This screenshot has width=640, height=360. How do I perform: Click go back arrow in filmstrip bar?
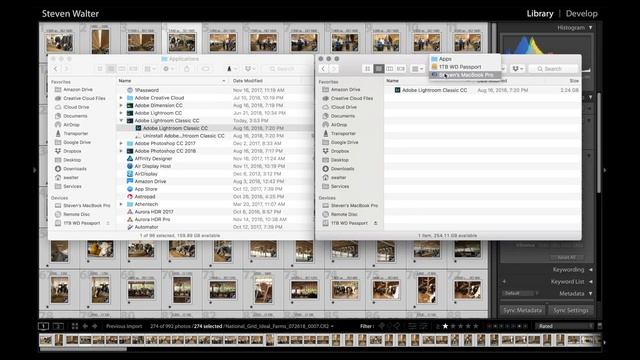(x=85, y=326)
